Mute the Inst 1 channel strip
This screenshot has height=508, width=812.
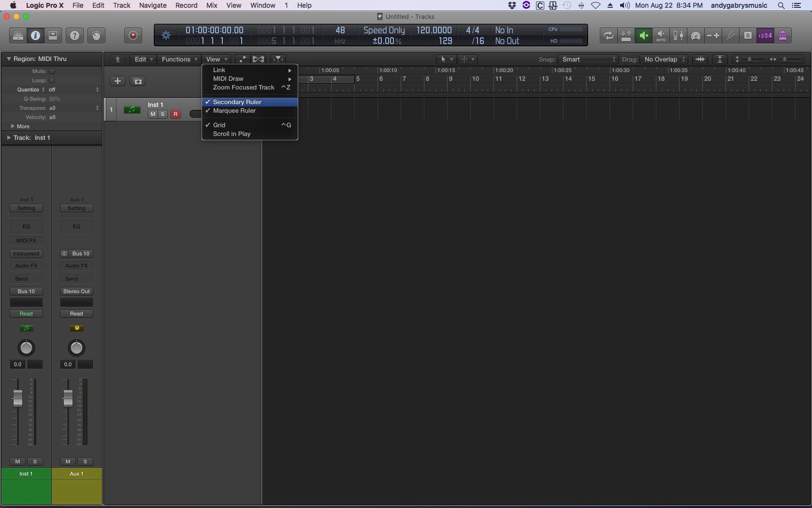pos(17,462)
